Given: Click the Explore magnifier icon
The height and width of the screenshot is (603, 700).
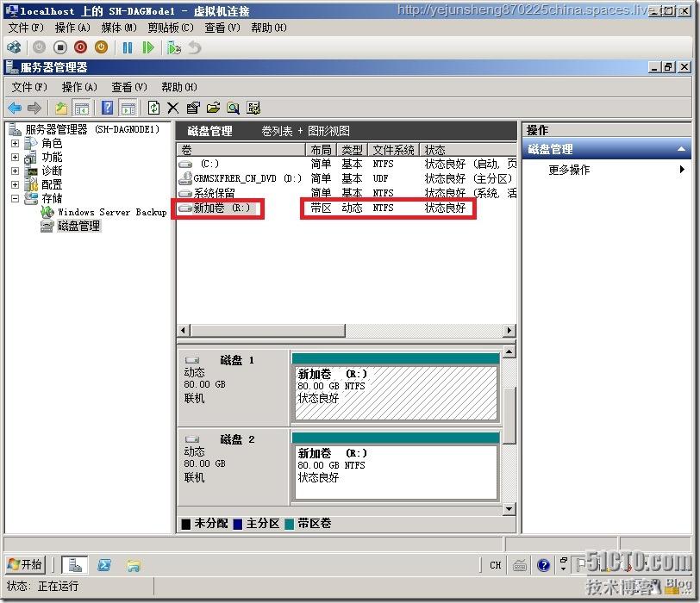Looking at the screenshot, I should 234,108.
